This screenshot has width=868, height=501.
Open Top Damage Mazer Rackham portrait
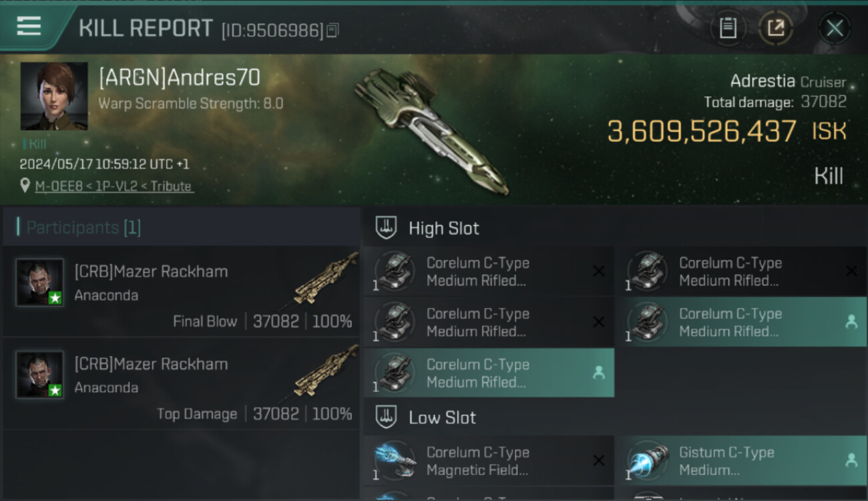[40, 375]
